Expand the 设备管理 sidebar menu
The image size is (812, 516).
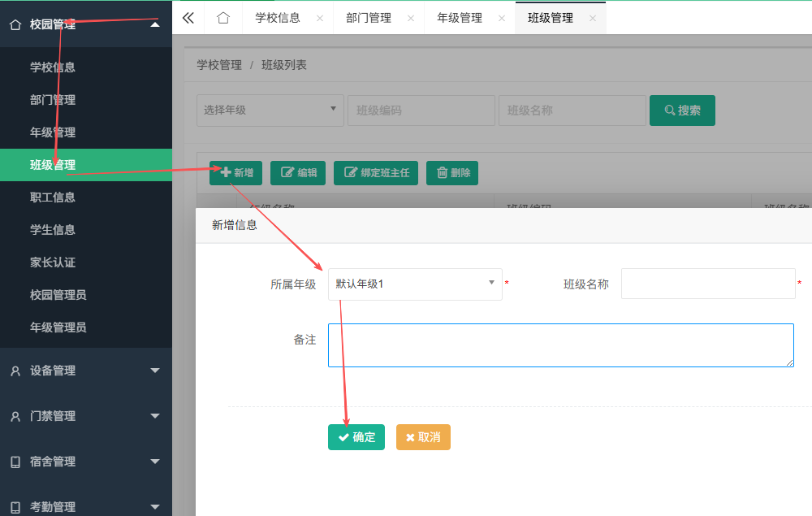tap(86, 371)
